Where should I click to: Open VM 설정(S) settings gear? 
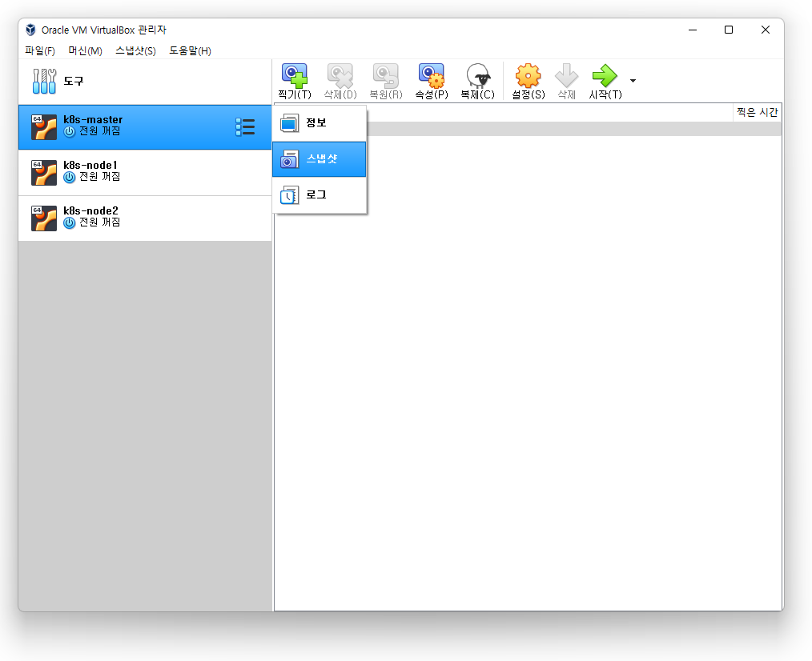coord(529,82)
